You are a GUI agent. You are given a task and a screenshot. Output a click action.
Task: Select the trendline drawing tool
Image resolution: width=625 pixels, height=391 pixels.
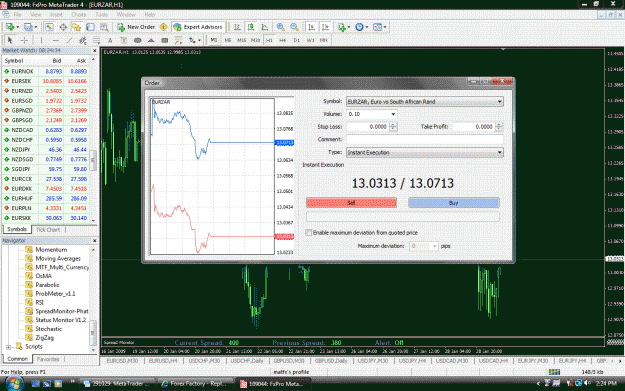69,40
